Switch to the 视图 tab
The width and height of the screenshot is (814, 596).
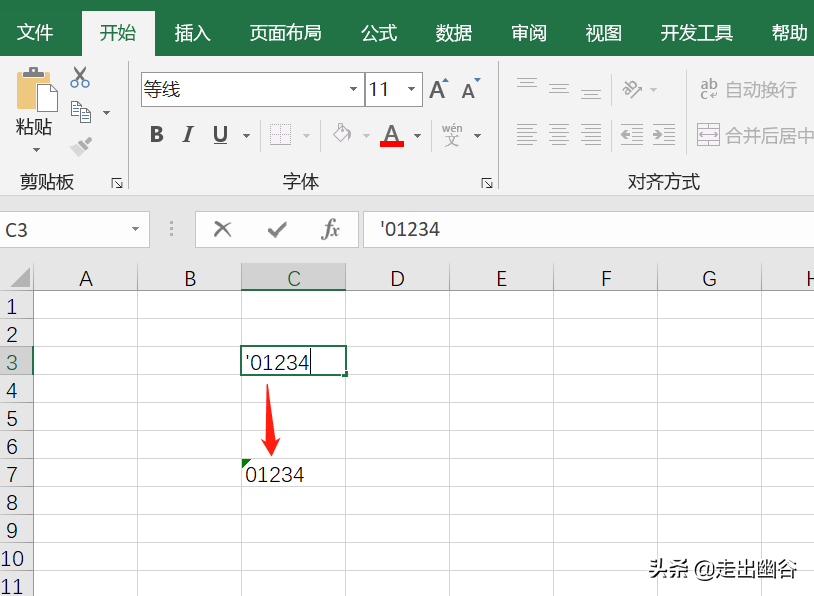coord(603,33)
